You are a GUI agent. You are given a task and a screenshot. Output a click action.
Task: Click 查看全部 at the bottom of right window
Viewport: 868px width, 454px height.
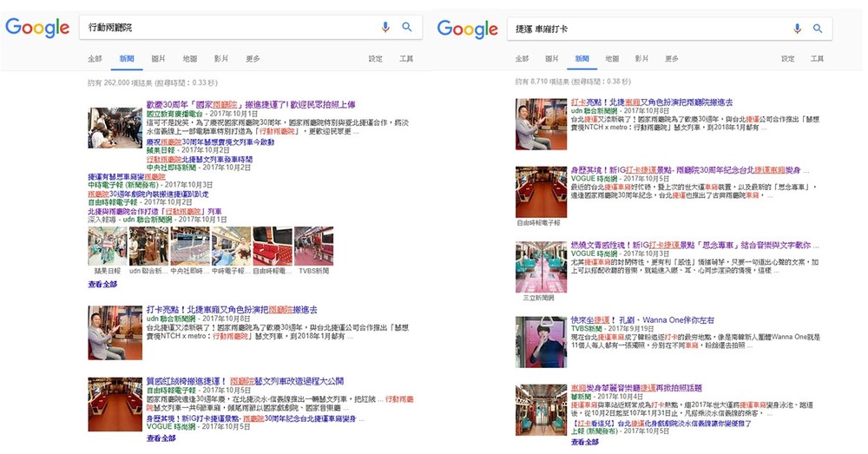click(586, 443)
